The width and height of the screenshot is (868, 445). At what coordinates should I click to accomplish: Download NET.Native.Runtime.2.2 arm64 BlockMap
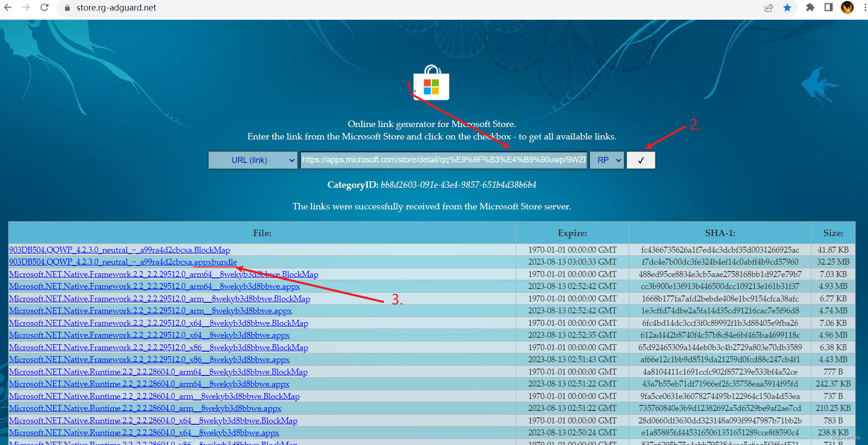[158, 372]
